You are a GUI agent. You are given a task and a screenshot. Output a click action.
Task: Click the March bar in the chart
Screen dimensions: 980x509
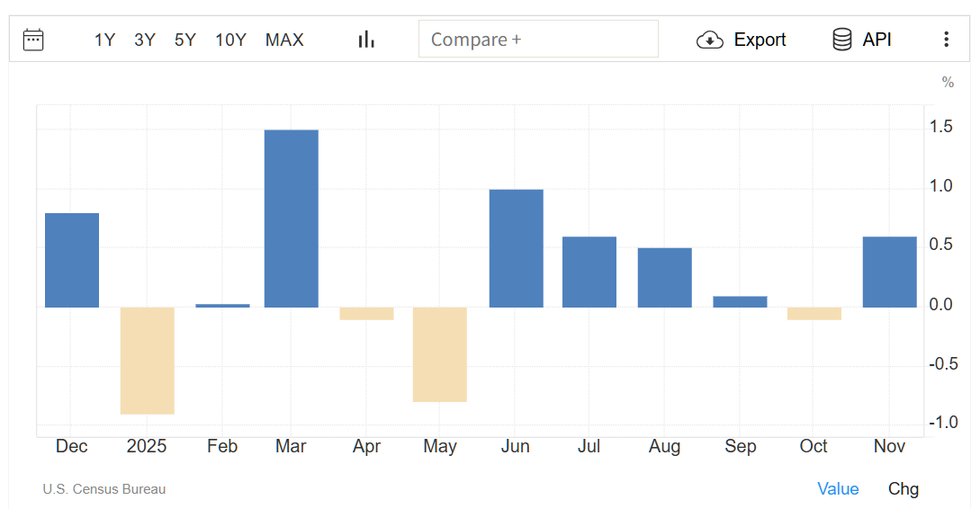coord(292,219)
